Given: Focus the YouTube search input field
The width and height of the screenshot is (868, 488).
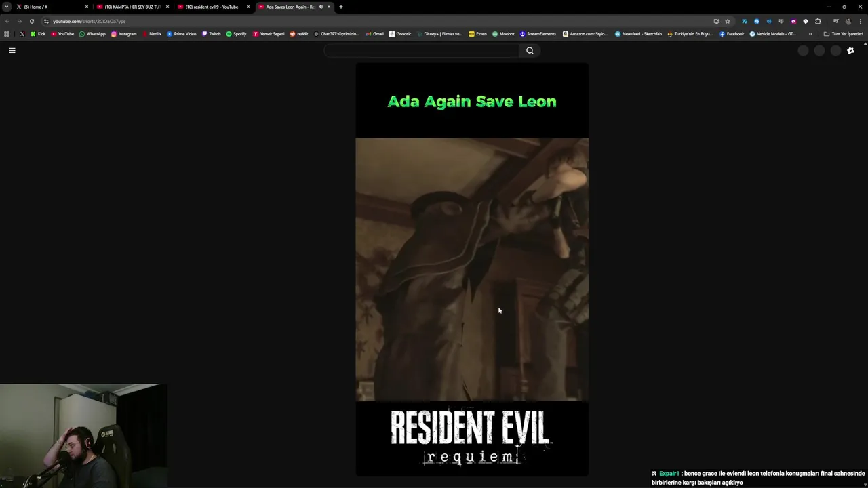Looking at the screenshot, I should tap(422, 50).
